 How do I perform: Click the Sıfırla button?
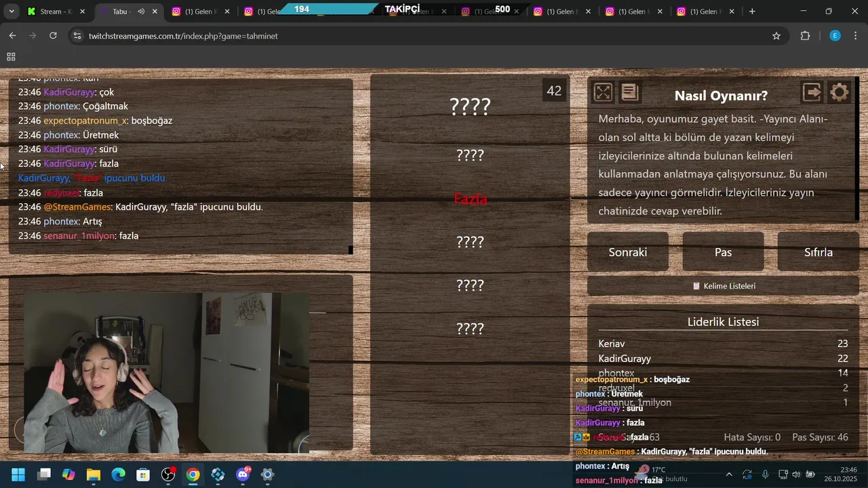(818, 252)
